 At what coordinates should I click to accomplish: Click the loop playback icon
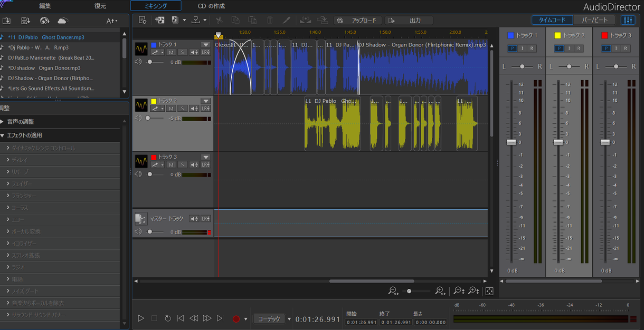click(167, 318)
